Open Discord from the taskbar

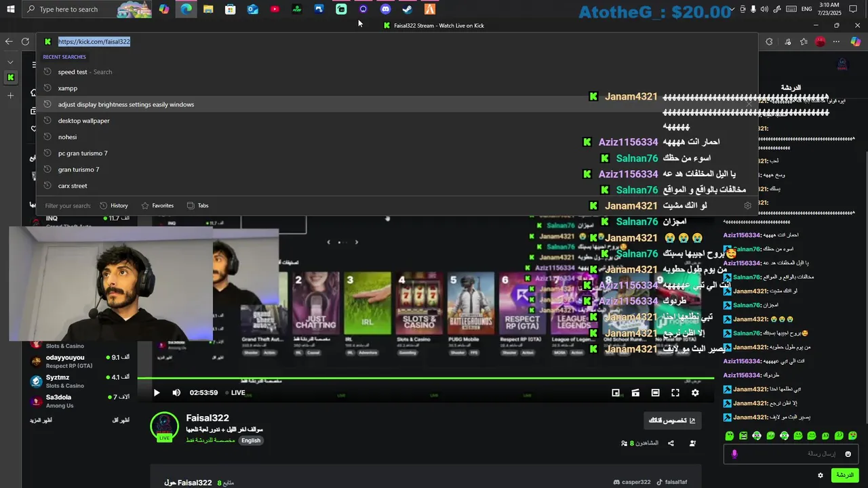point(385,9)
